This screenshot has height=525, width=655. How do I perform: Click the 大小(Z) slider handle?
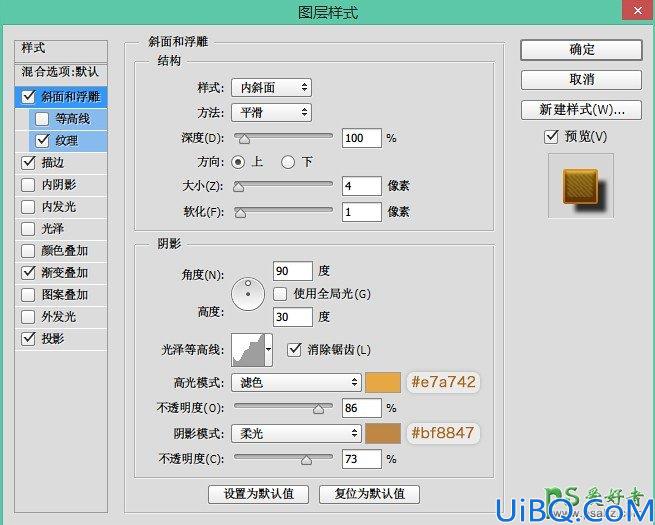(239, 187)
